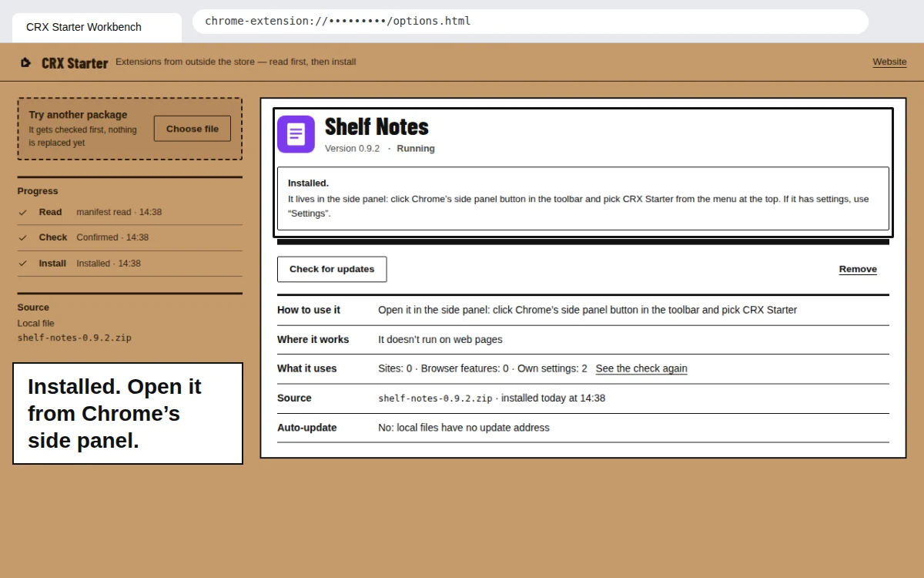
Task: Click the CRX Starter logo icon
Action: (x=25, y=62)
